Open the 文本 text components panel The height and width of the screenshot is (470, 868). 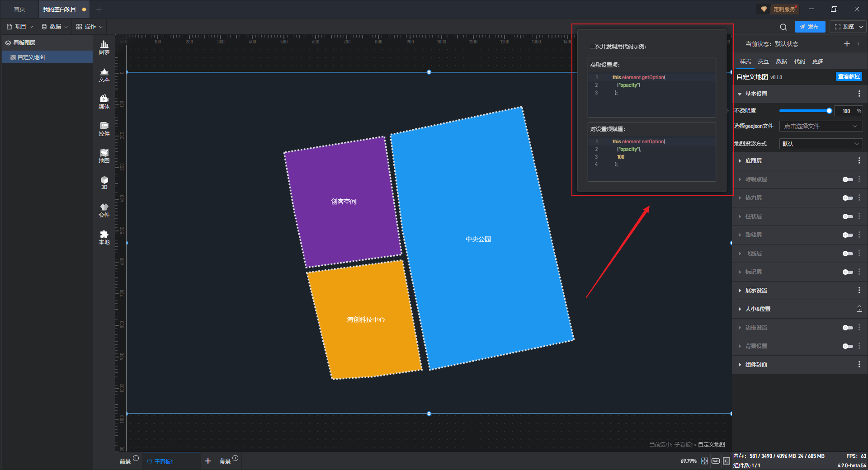point(104,75)
